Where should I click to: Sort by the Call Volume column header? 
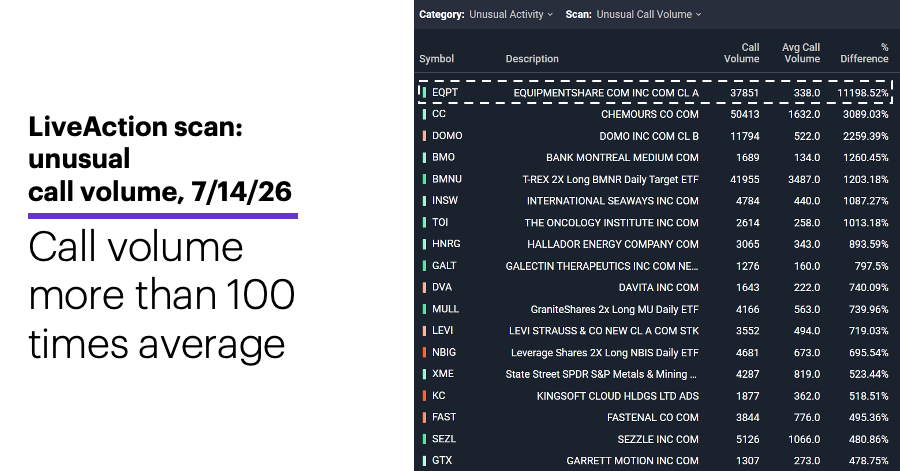click(x=742, y=53)
